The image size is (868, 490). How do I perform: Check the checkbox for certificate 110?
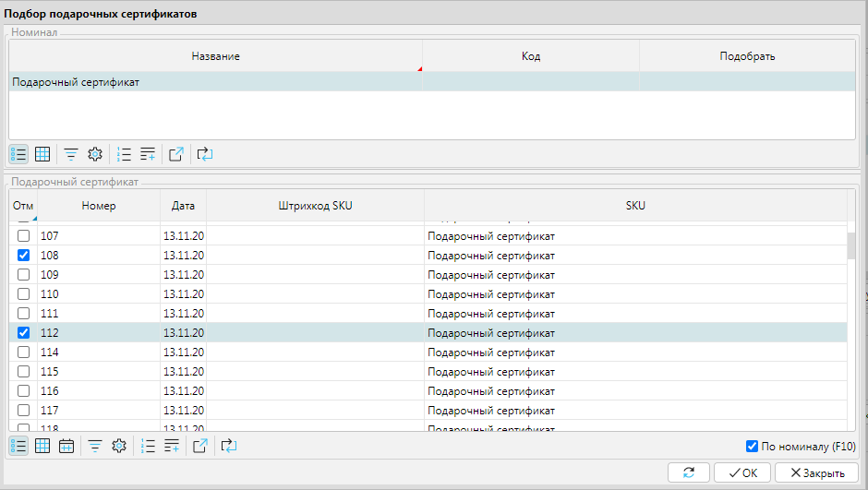[24, 294]
